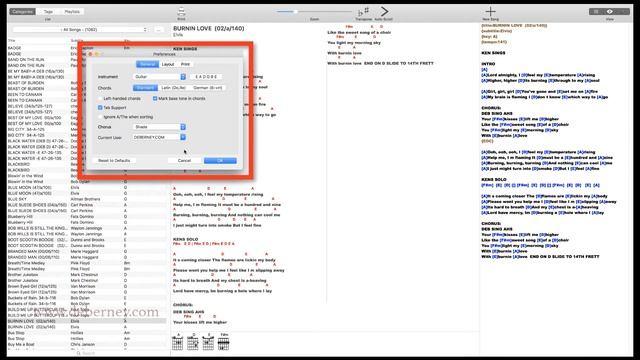
Task: Click the A chord diagram
Action: [x=178, y=342]
